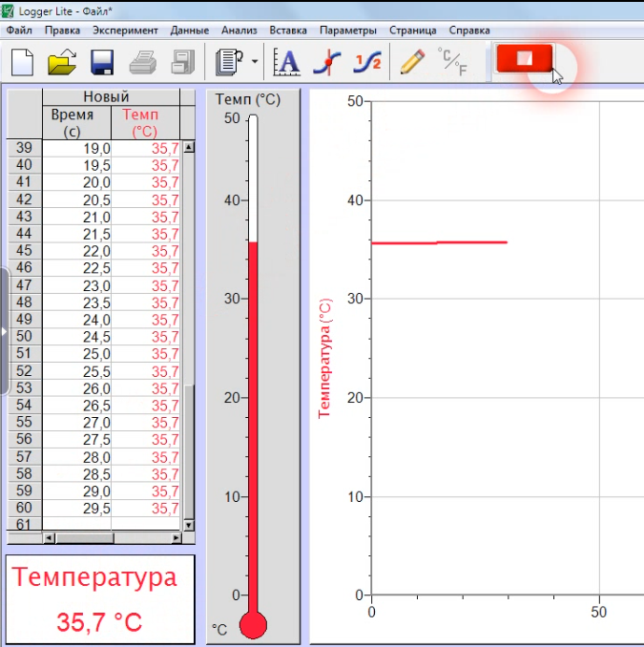Select the time cell for row 50
This screenshot has height=647, width=644.
77,337
